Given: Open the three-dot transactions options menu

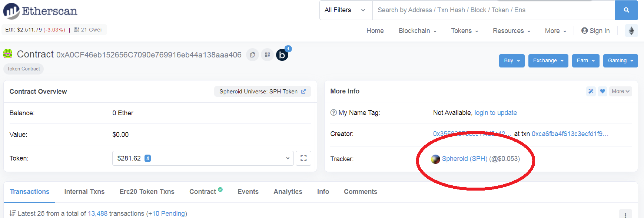Looking at the screenshot, I should coord(625,215).
